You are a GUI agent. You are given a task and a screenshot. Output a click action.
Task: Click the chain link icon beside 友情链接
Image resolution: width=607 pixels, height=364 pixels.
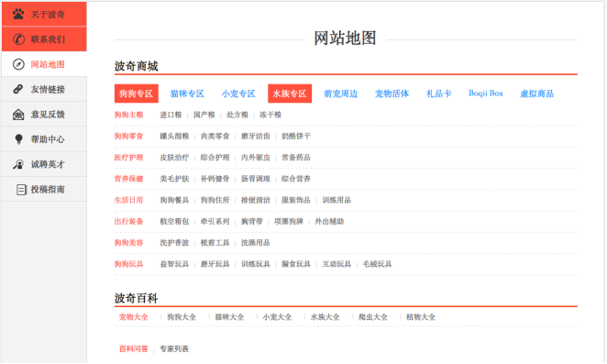[x=18, y=89]
